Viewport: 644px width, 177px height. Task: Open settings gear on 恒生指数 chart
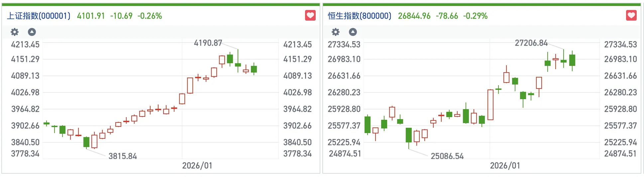point(336,32)
